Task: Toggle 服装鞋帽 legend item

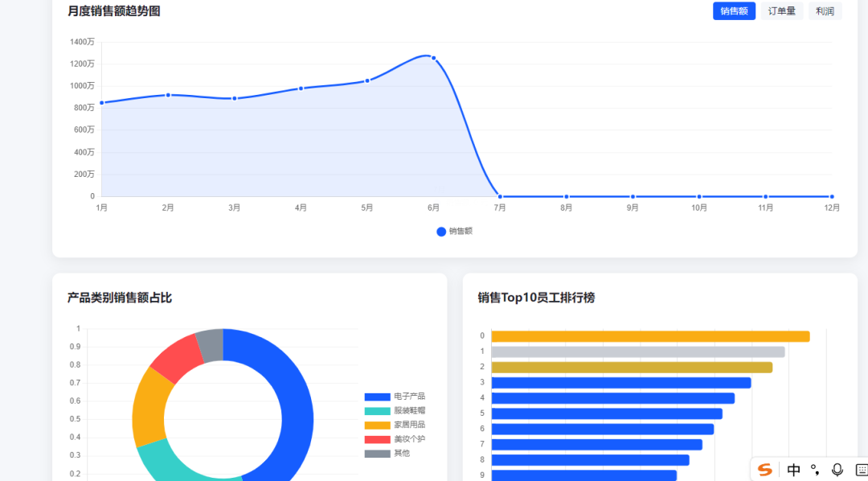Action: [395, 411]
